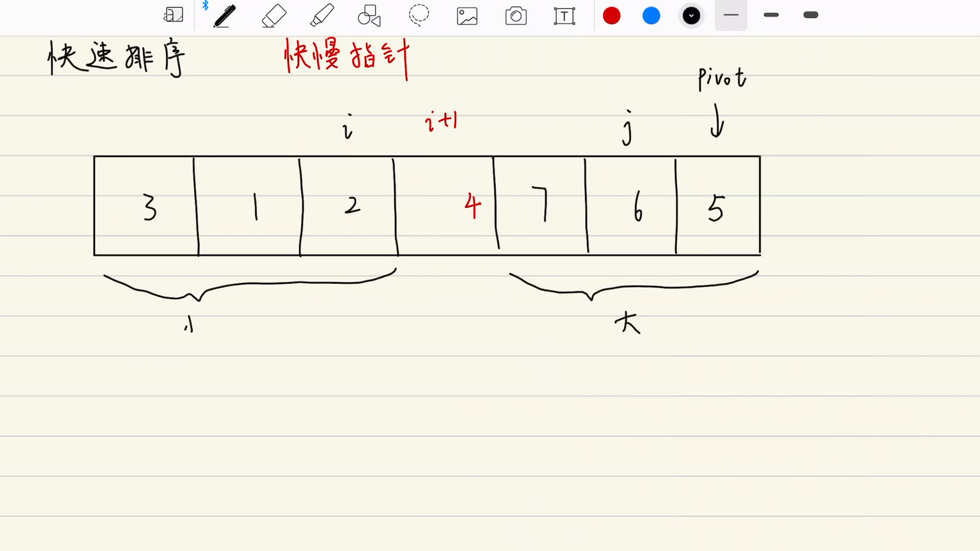Select the pen tool

(x=224, y=16)
